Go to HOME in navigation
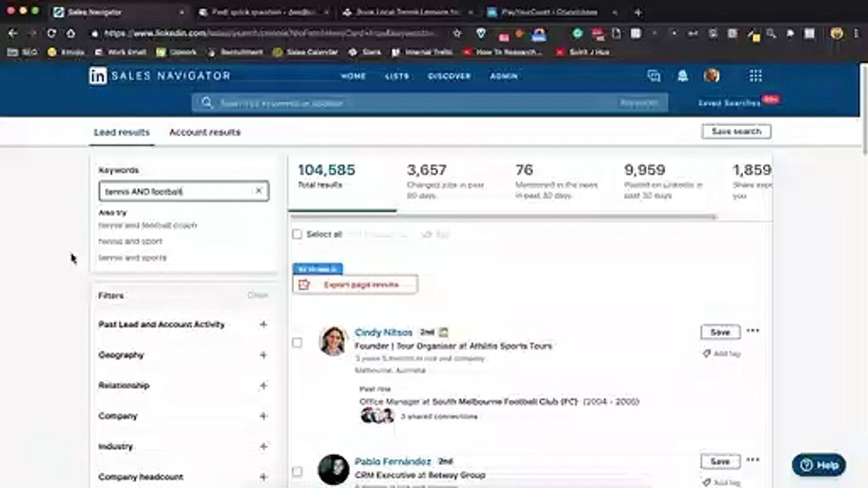This screenshot has height=488, width=868. [353, 77]
